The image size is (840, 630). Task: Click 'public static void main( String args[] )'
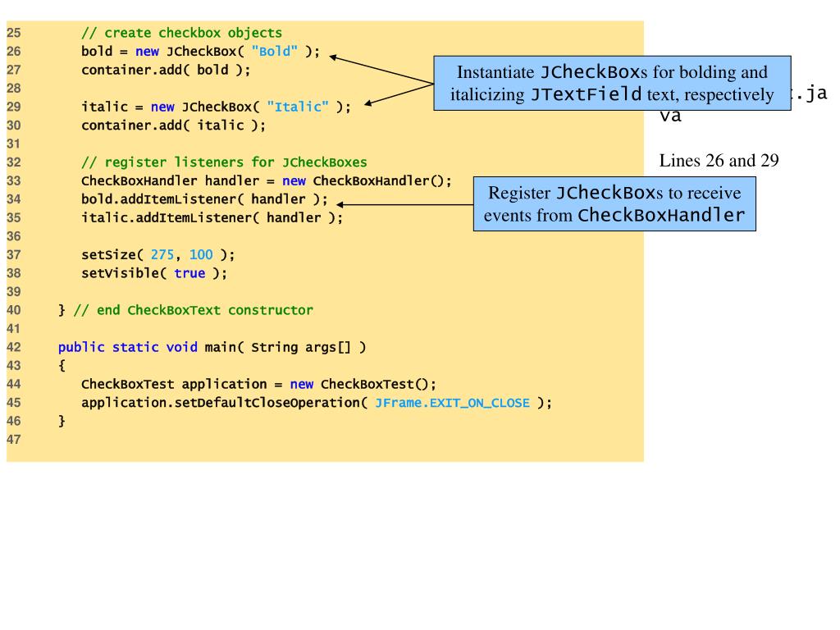pos(212,347)
